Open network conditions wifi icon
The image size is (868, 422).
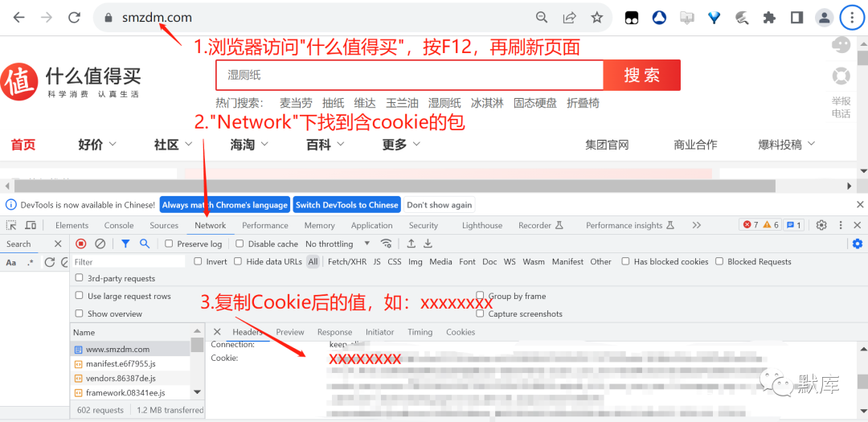pos(387,244)
